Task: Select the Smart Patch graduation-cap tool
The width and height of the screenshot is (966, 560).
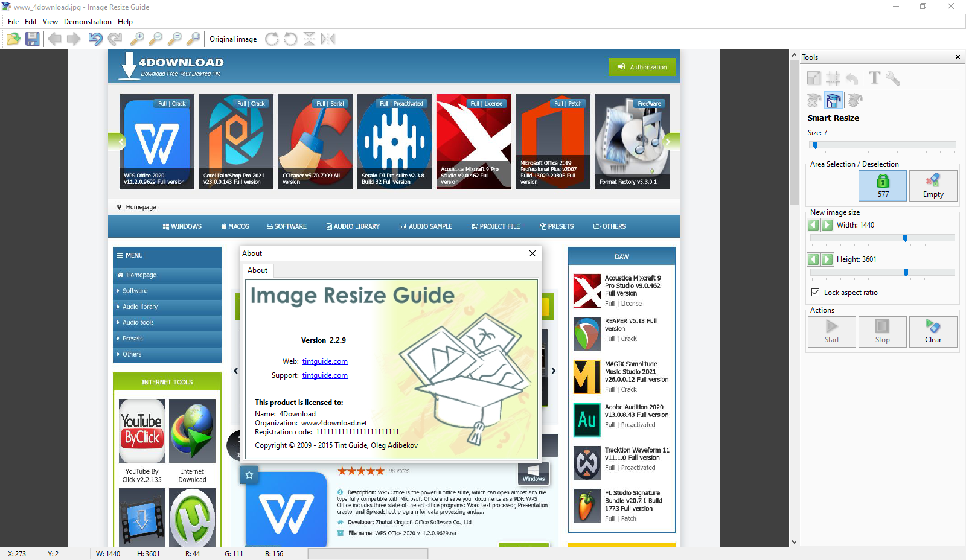Action: pos(855,100)
